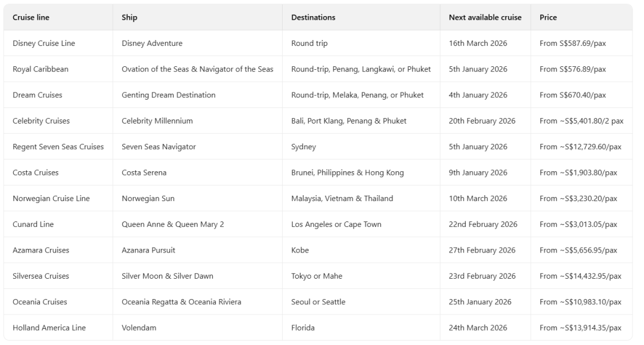Viewport: 644px width, 345px height.
Task: Select the Cunard Line cell
Action: coord(33,224)
